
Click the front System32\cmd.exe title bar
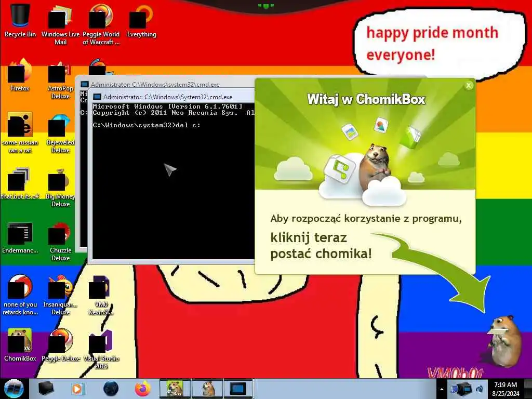pyautogui.click(x=172, y=97)
